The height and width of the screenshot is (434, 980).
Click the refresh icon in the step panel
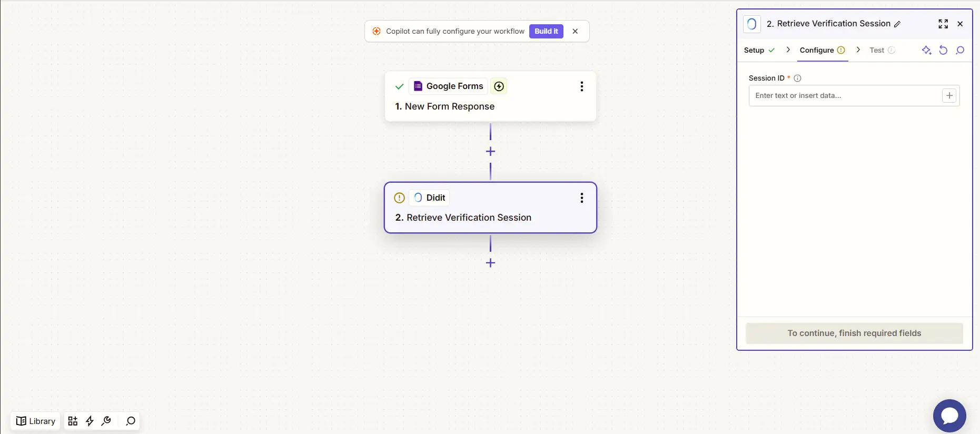[943, 50]
